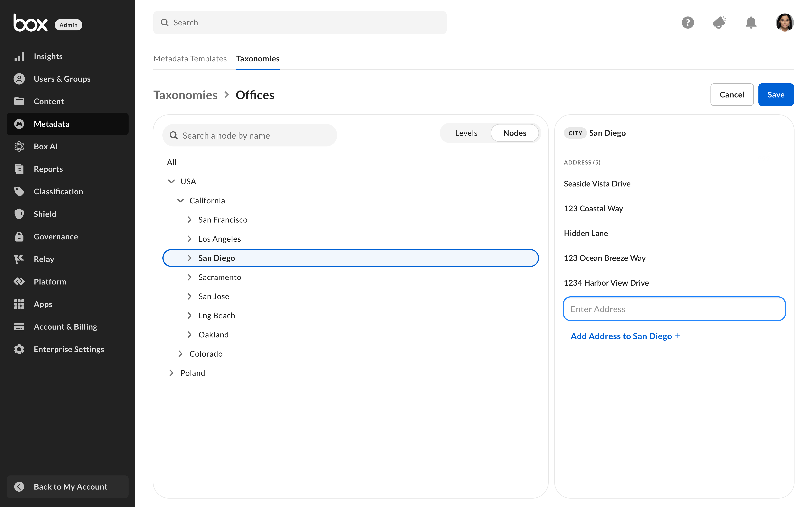
Task: Open Enterprise Settings gear icon
Action: [19, 349]
